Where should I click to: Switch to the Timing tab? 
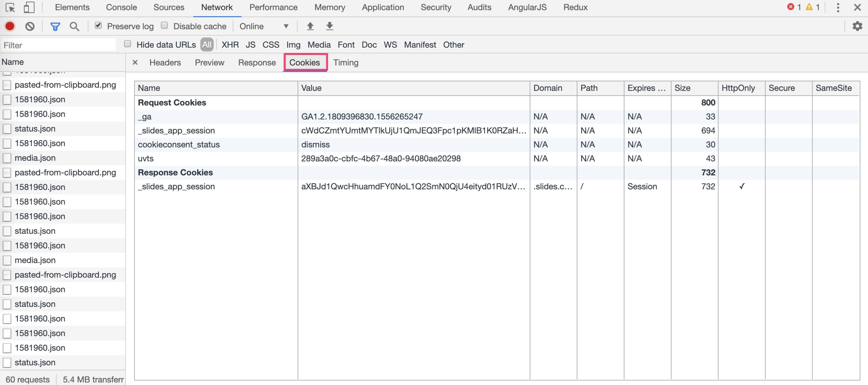(345, 63)
